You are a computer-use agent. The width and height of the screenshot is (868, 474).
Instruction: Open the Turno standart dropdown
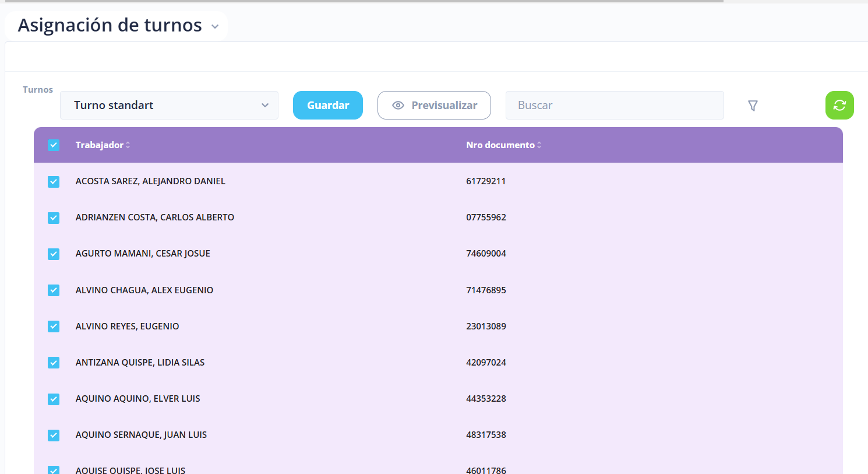coord(169,106)
